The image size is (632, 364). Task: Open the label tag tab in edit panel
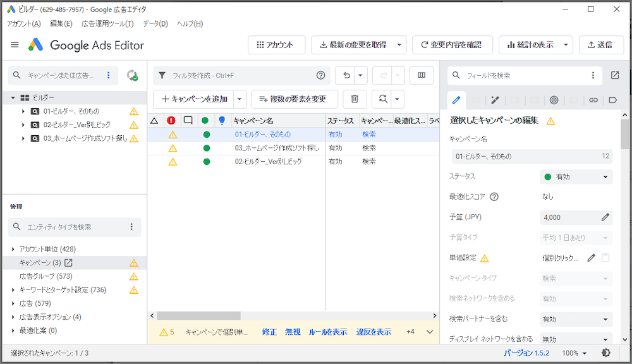click(612, 100)
